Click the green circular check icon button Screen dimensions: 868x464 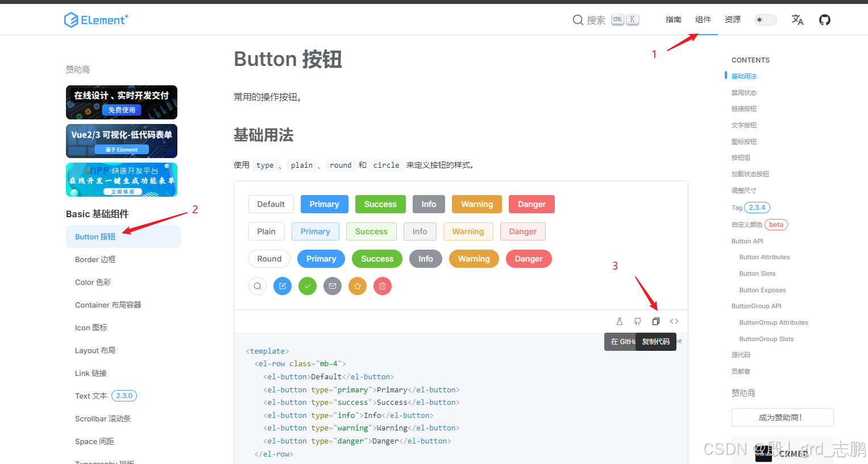[x=308, y=286]
